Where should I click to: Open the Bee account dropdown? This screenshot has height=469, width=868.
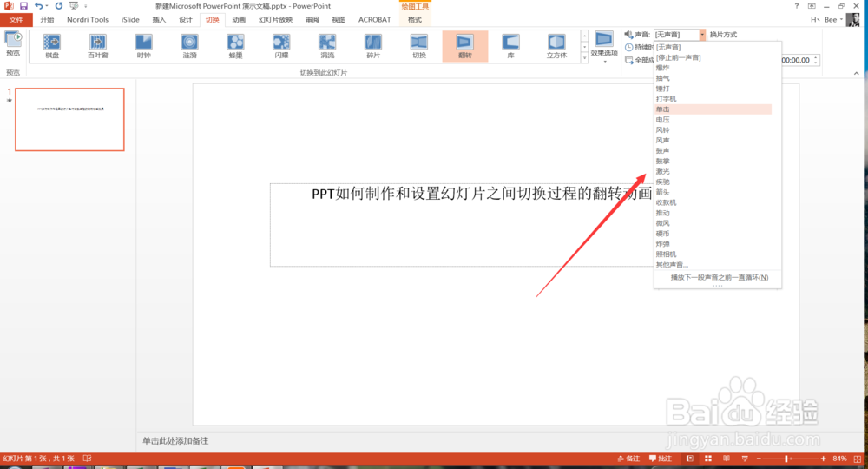(833, 19)
